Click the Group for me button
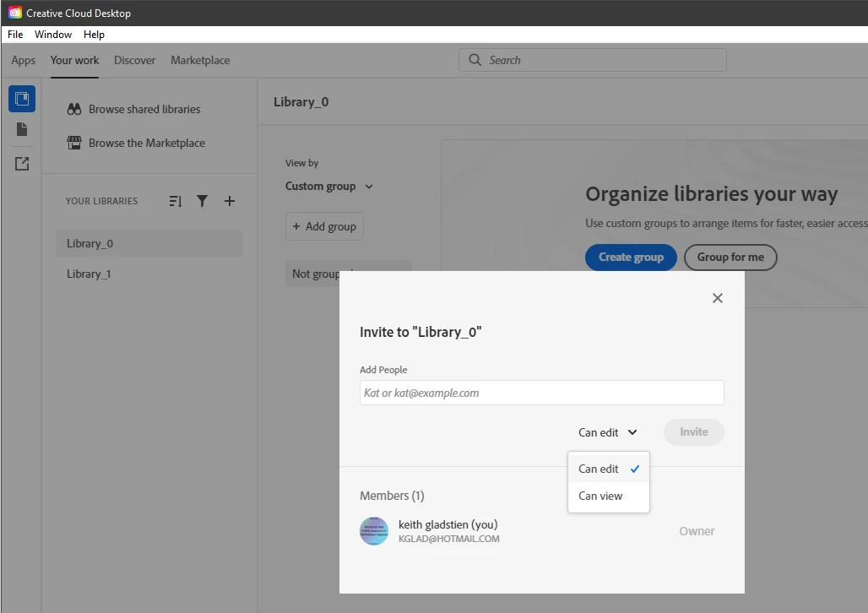This screenshot has height=613, width=868. (x=730, y=257)
